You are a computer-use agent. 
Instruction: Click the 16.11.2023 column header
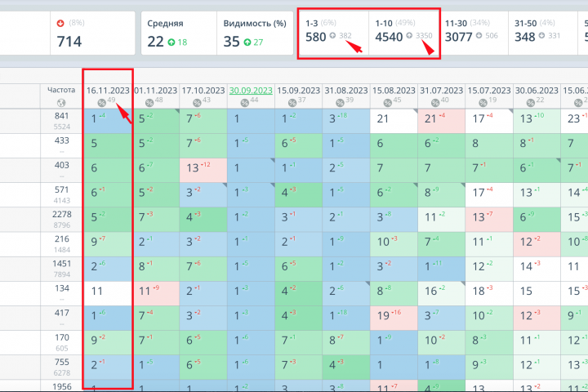pyautogui.click(x=108, y=96)
